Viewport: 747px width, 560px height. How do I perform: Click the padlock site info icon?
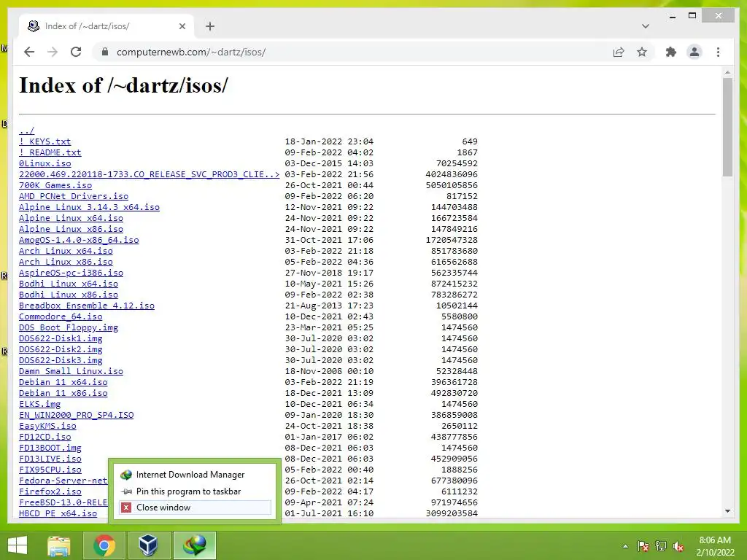click(105, 52)
